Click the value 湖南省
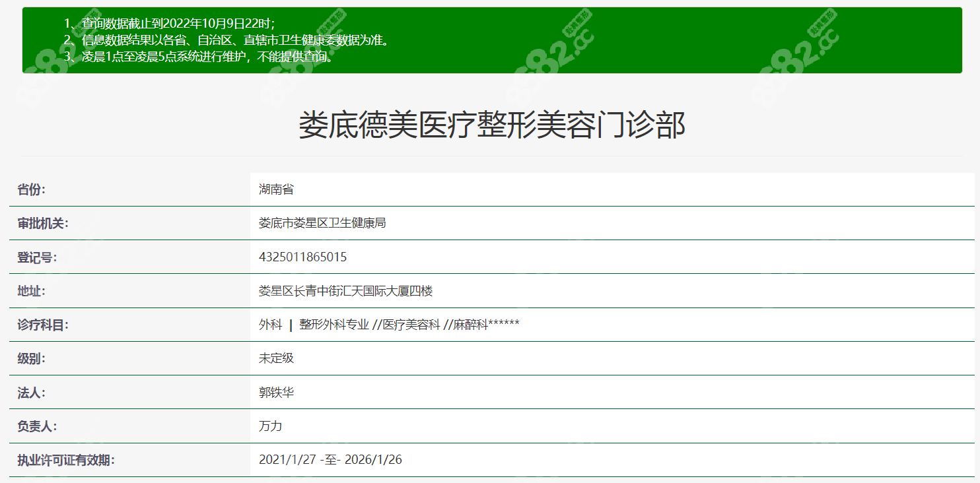 tap(276, 189)
